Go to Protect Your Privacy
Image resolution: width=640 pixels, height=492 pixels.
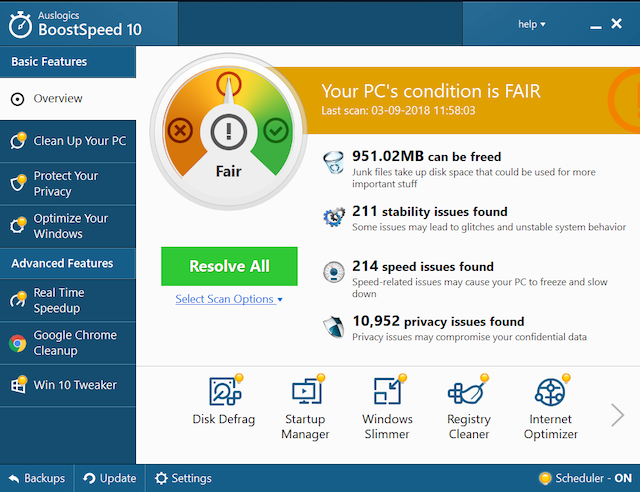point(68,184)
